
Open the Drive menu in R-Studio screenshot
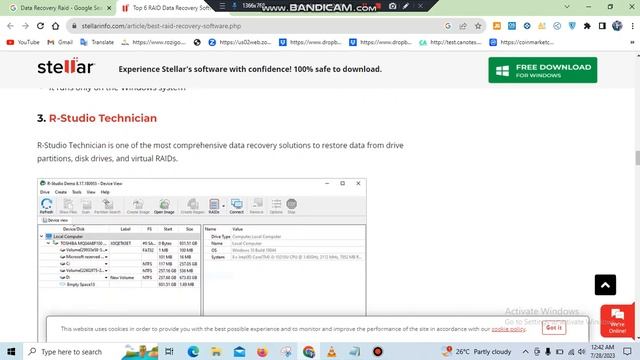click(x=44, y=192)
